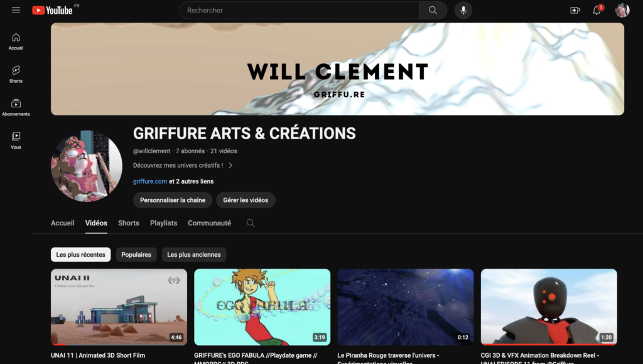Viewport: 643px width, 364px height.
Task: Select the Populaires filter chip
Action: 136,255
